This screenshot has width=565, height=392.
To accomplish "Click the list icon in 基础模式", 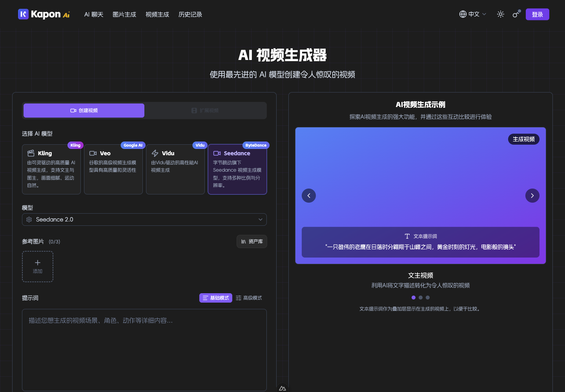I will tap(205, 298).
